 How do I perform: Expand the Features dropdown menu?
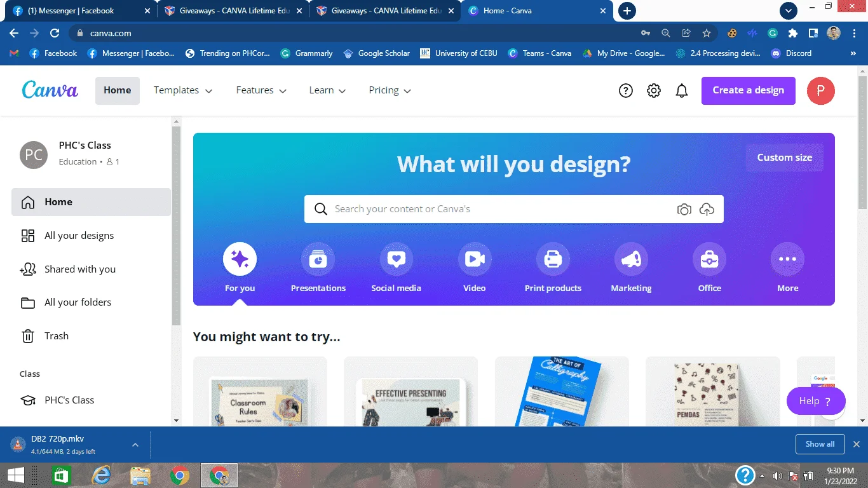[261, 90]
